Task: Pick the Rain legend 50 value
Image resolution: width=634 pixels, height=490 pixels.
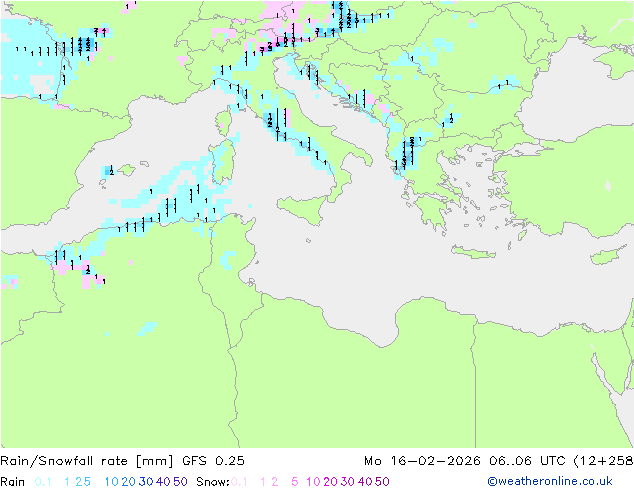Action: pos(180,482)
